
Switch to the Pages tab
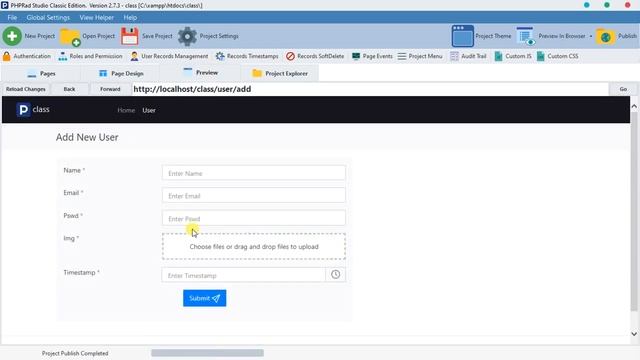(41, 73)
